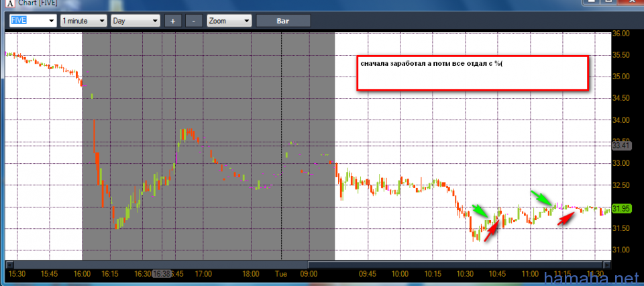Viewport: 644px width, 286px height.
Task: Click the left green arrow marker near 10:40
Action: coord(480,211)
